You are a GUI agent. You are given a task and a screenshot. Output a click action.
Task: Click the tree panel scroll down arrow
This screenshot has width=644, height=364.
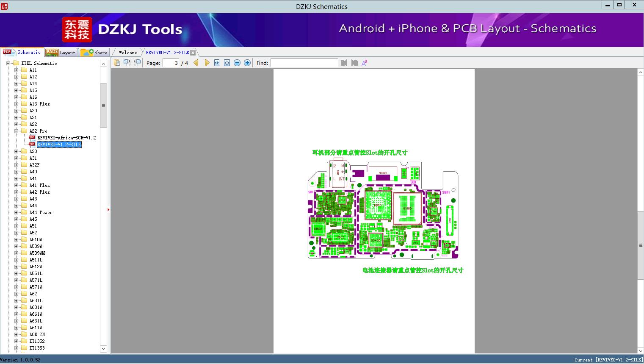(x=103, y=349)
